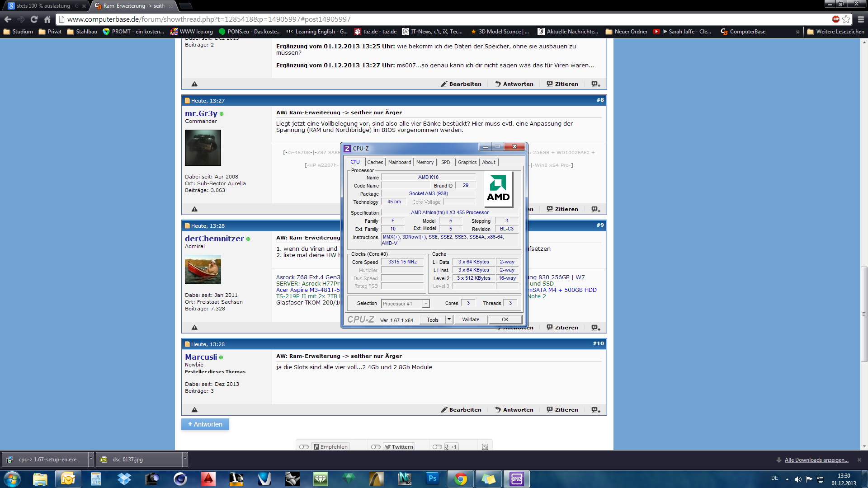This screenshot has height=488, width=868.
Task: Open the Cinema 4D taskbar icon
Action: click(180, 479)
